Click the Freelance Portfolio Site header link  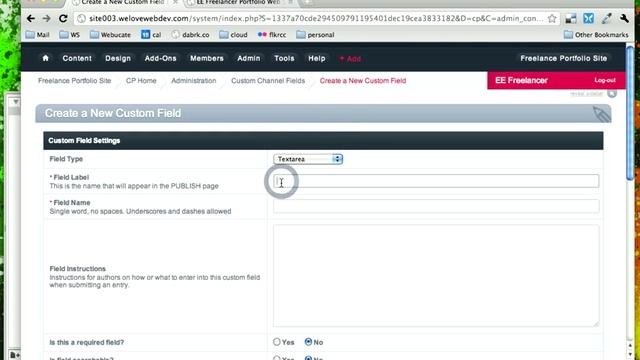563,58
